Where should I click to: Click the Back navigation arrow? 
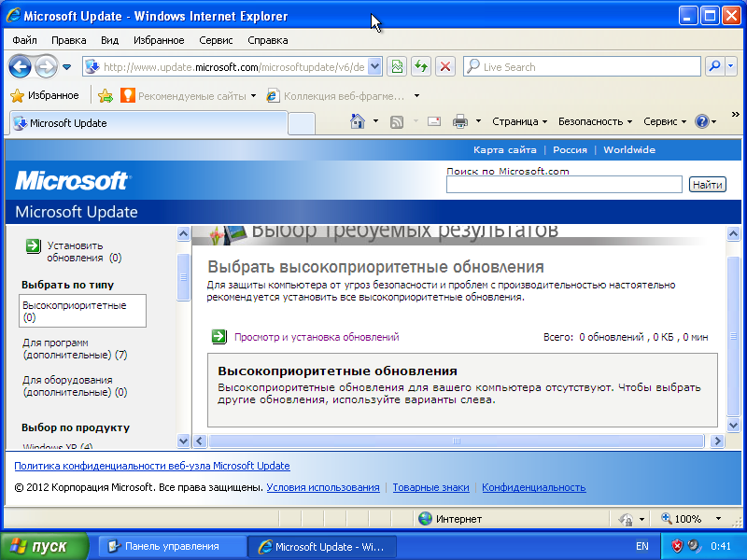[20, 66]
